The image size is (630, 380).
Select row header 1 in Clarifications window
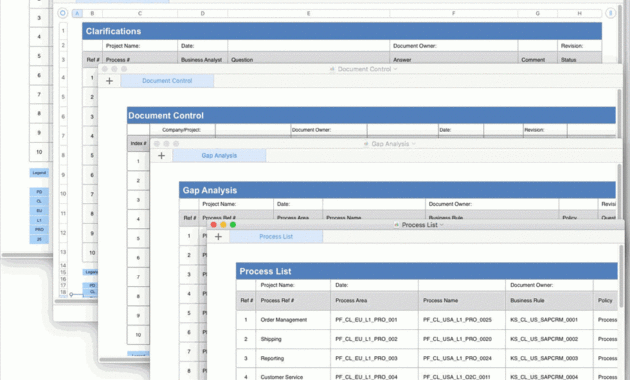click(x=63, y=31)
